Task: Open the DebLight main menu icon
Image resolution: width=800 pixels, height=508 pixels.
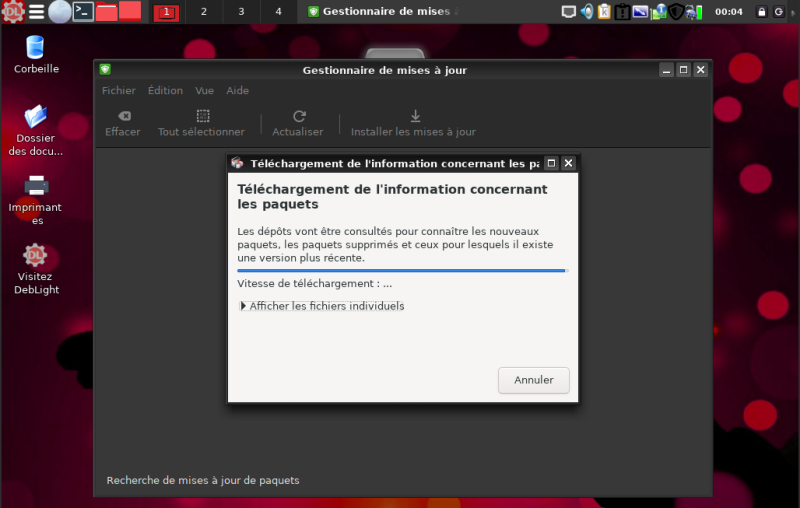Action: 12,12
